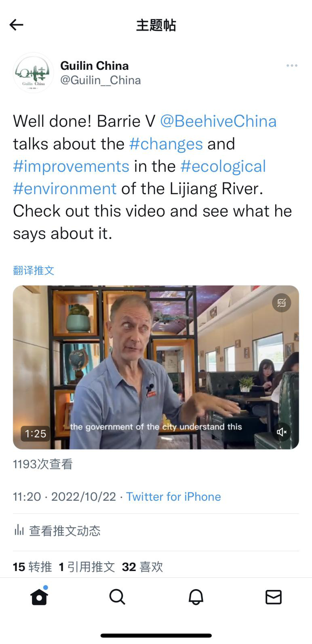The image size is (312, 644).
Task: Open the tweet analytics bar chart icon
Action: tap(19, 529)
